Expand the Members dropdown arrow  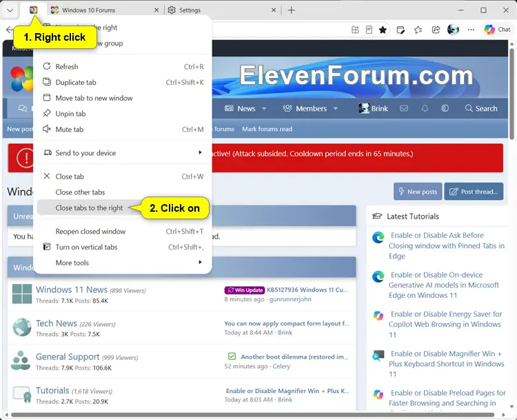click(335, 108)
